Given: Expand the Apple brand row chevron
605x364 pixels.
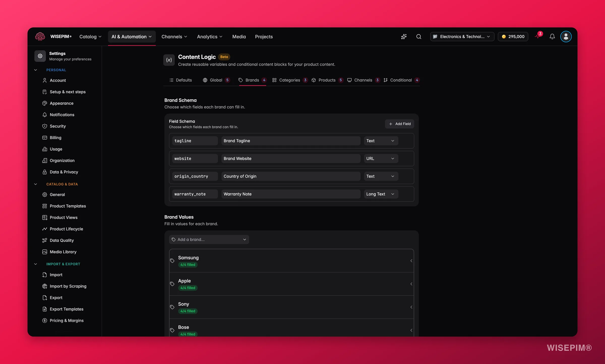Looking at the screenshot, I should click(411, 284).
